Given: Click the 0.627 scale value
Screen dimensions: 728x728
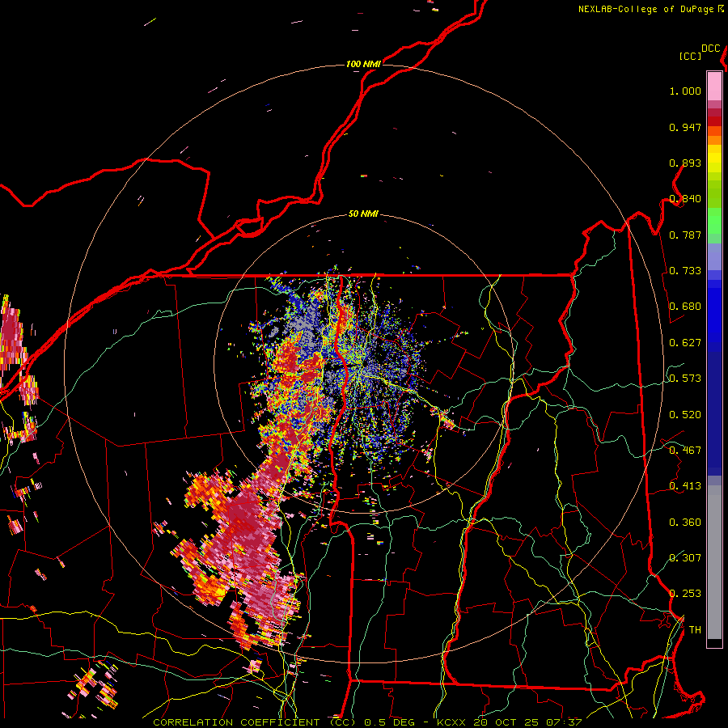Looking at the screenshot, I should pyautogui.click(x=685, y=343).
